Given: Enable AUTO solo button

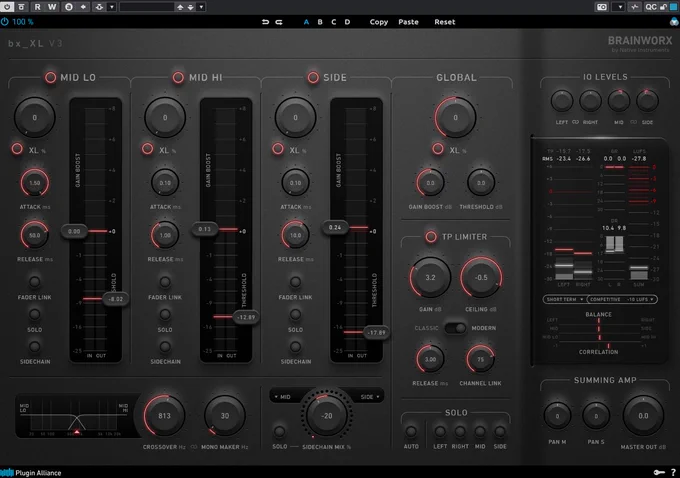Looking at the screenshot, I should click(x=411, y=431).
